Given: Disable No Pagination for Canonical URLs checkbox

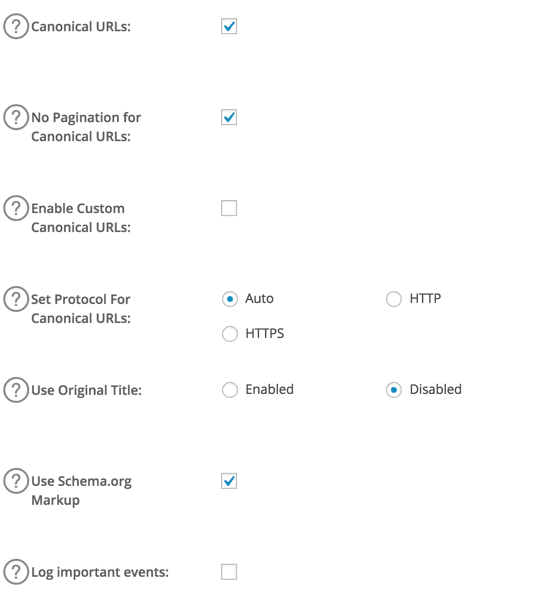Looking at the screenshot, I should click(229, 117).
